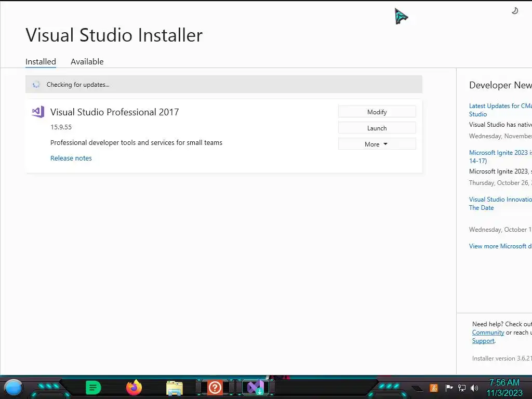Click the Developer News heading
The image size is (532, 399).
[500, 85]
